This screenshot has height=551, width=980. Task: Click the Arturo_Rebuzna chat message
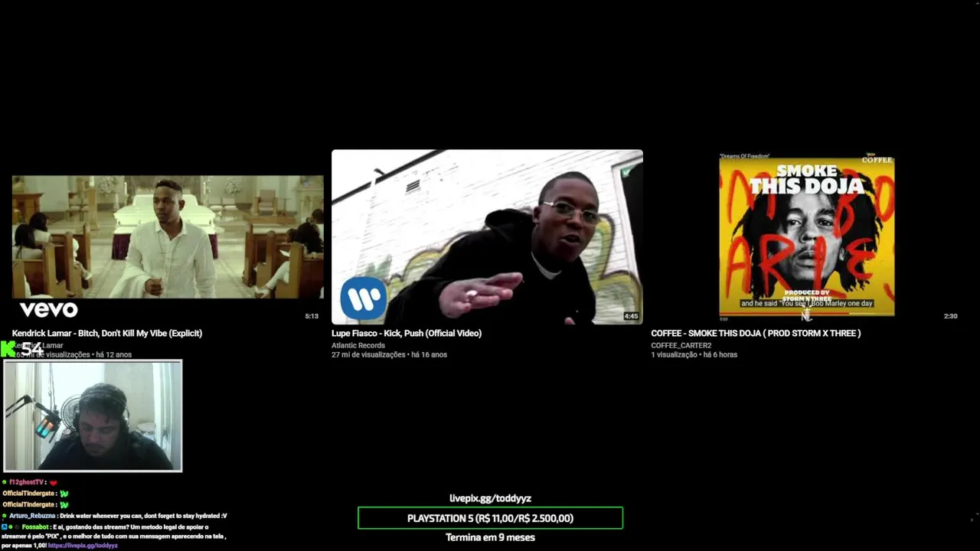coord(115,516)
